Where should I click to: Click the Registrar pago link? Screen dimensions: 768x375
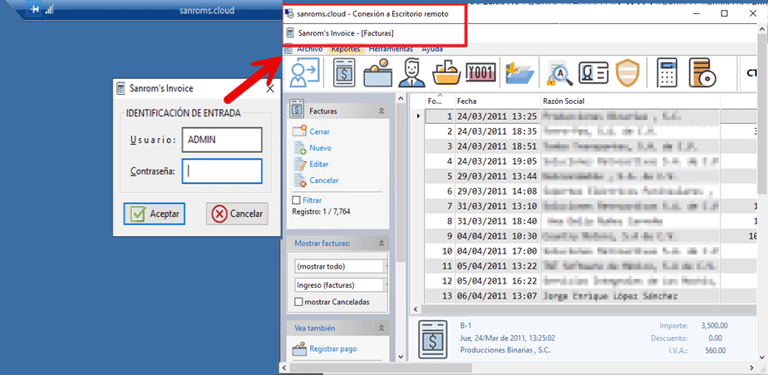(333, 349)
